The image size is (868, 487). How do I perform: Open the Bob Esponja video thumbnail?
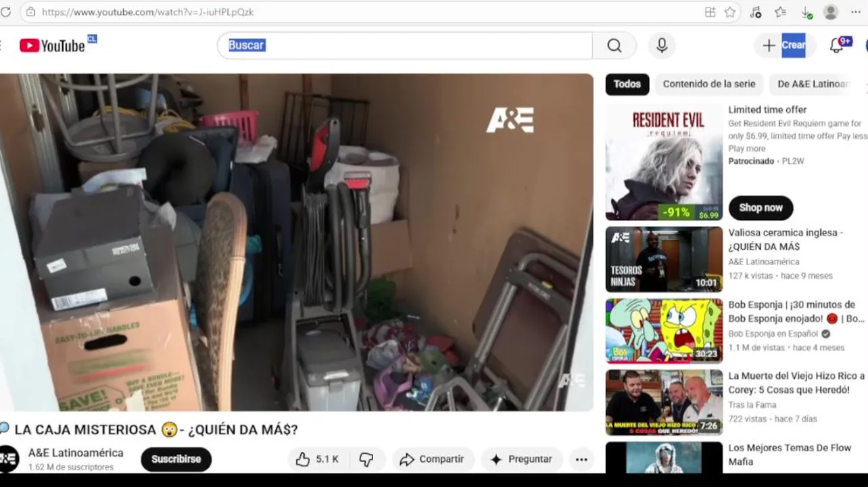tap(664, 331)
